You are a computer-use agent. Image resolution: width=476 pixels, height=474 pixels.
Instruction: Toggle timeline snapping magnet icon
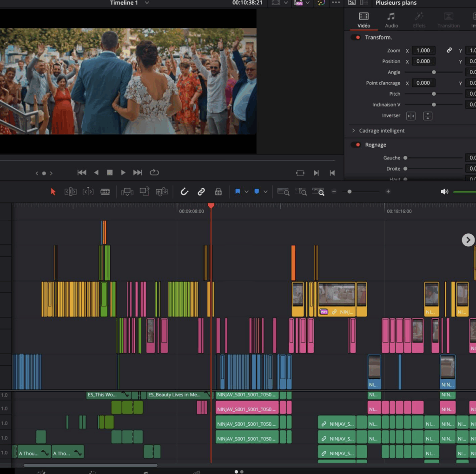point(185,191)
